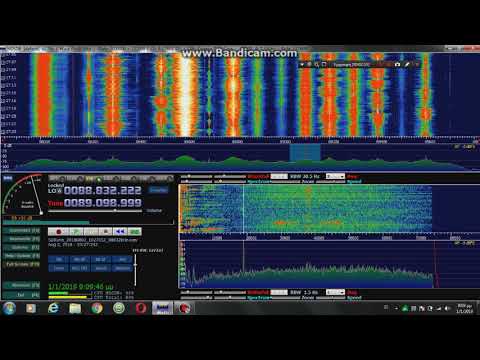Click the lower Speed slider
Screen dimensions: 480x360
[x=330, y=298]
